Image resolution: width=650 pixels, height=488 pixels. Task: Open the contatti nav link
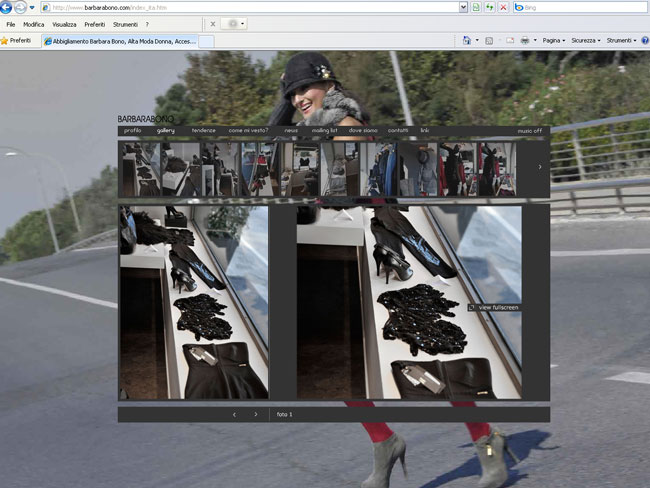tap(398, 131)
